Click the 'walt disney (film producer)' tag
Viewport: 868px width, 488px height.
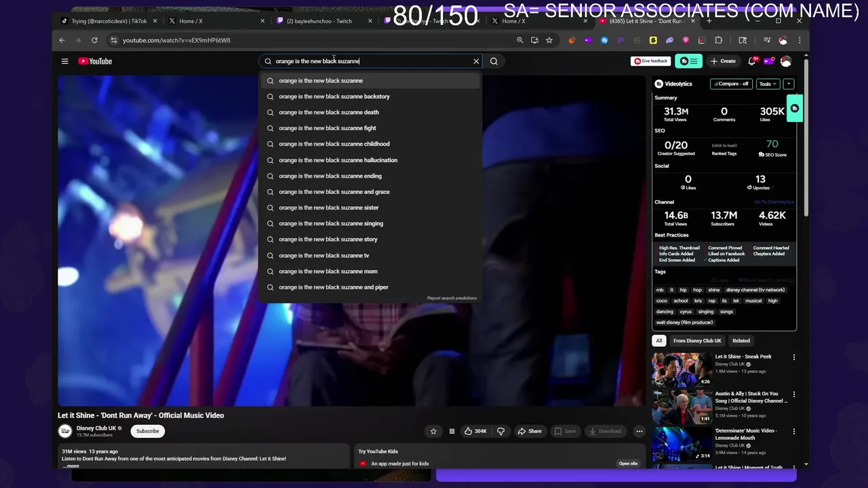click(x=684, y=323)
